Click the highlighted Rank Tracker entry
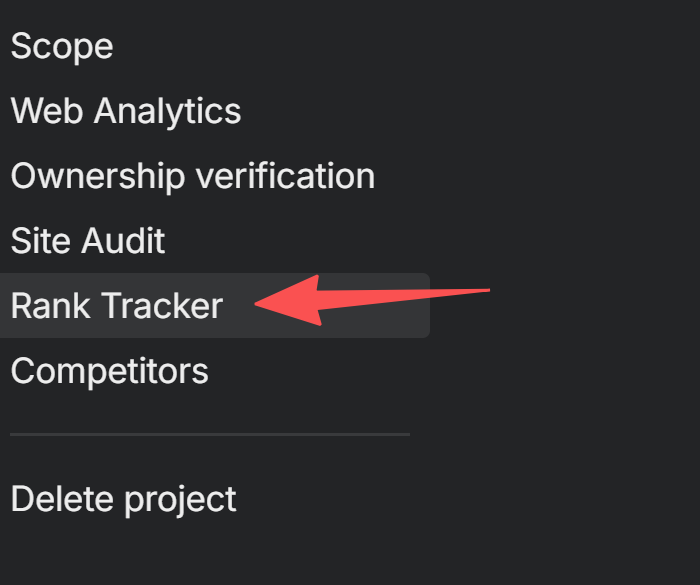700x585 pixels. (x=117, y=306)
